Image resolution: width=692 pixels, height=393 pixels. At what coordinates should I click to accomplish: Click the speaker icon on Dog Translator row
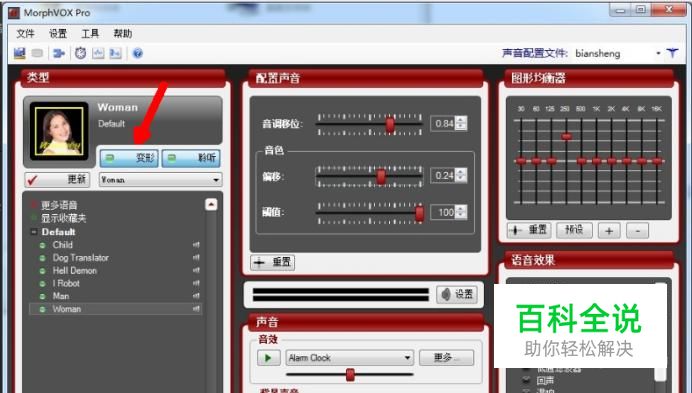pos(196,257)
